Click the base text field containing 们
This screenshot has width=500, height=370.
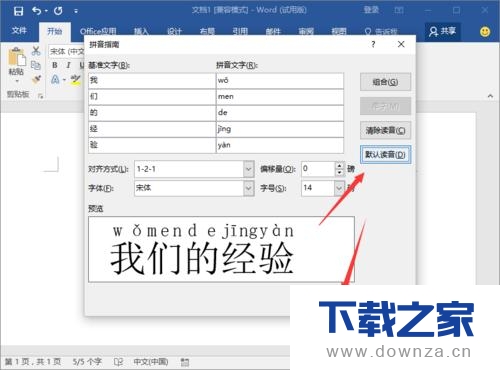tap(152, 97)
